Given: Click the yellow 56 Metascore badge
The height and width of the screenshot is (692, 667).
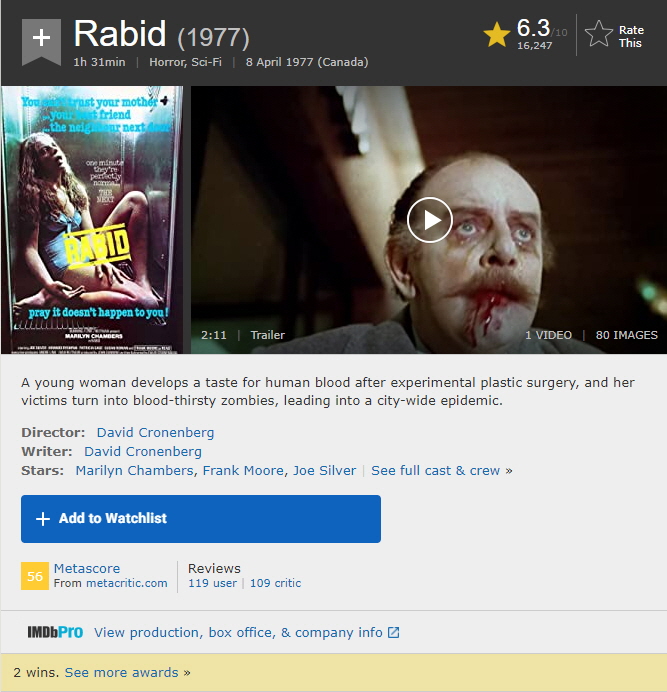Looking at the screenshot, I should [x=35, y=576].
